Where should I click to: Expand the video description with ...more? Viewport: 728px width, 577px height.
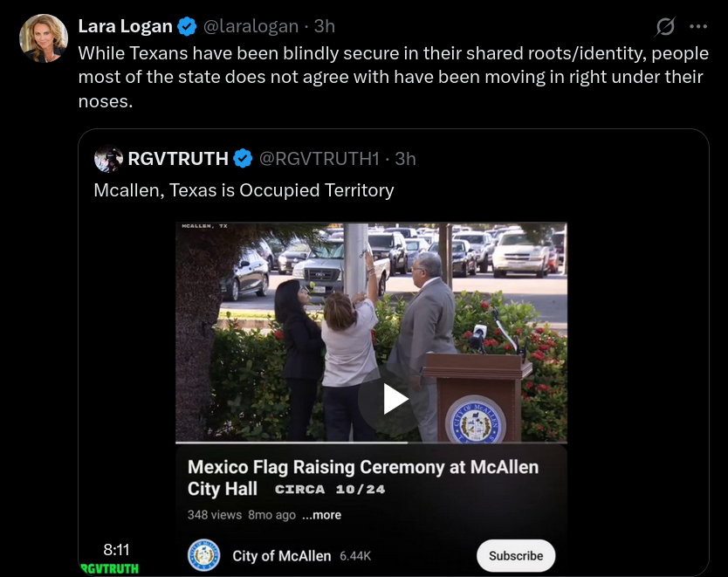(x=322, y=515)
